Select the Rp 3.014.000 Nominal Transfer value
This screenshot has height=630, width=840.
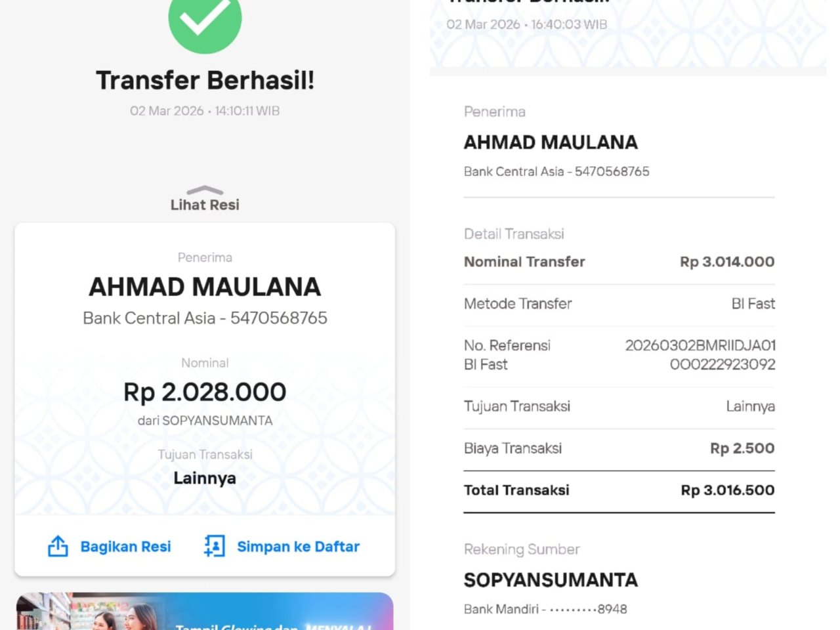coord(726,262)
